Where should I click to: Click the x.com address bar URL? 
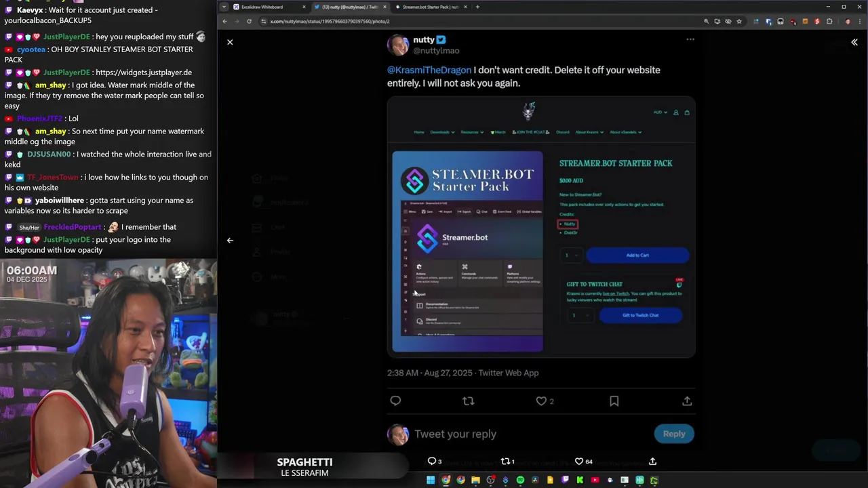[x=330, y=22]
